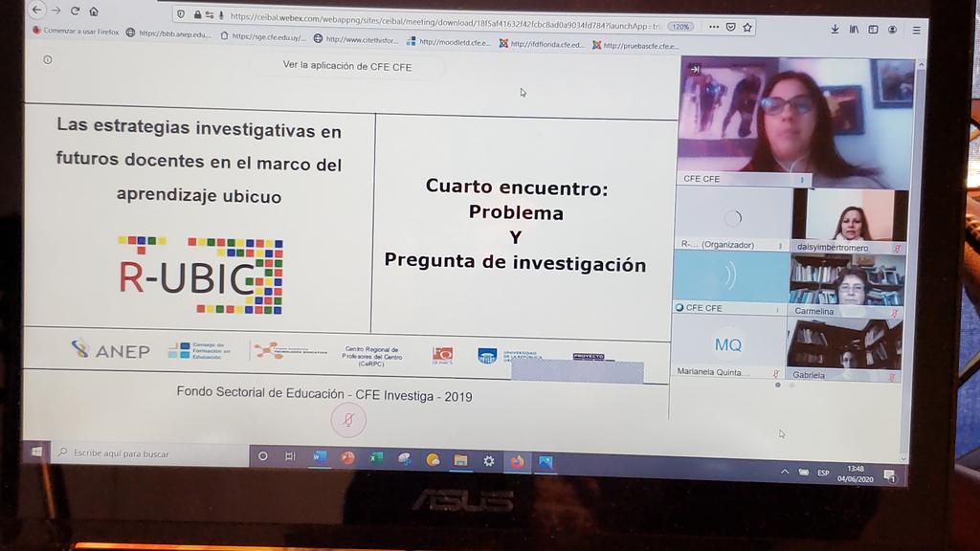Reload the Webex page
This screenshot has height=551, width=980.
coord(75,11)
